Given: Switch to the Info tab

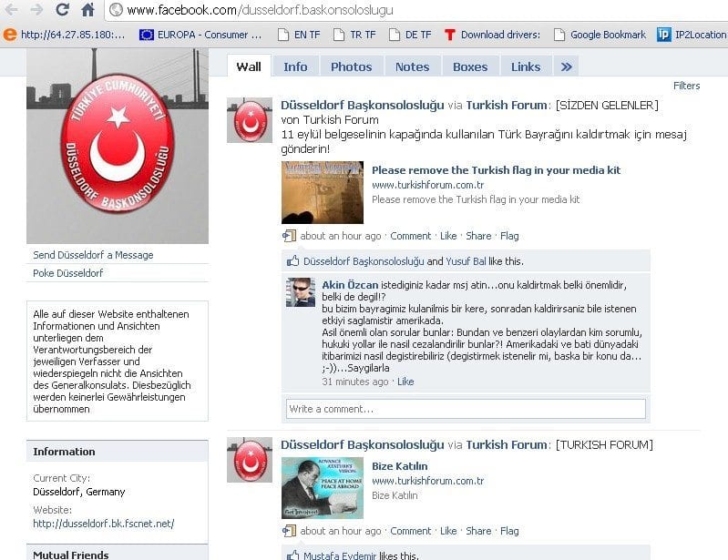Looking at the screenshot, I should tap(295, 66).
